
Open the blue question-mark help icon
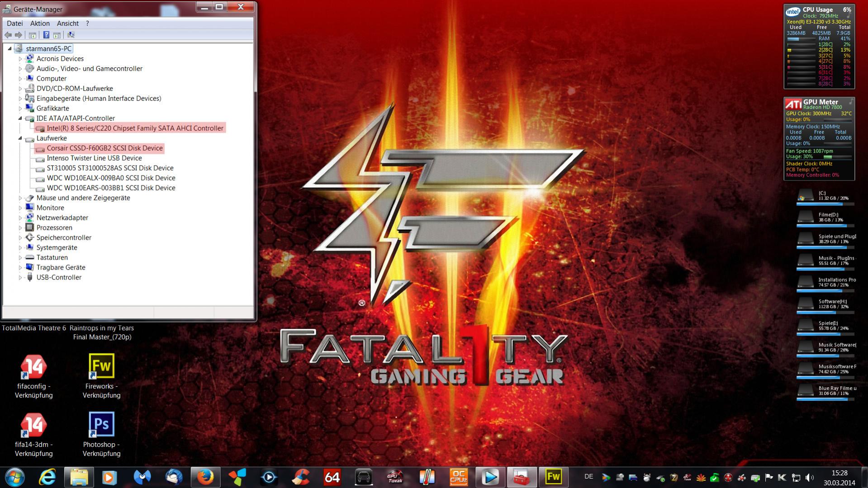(x=46, y=35)
